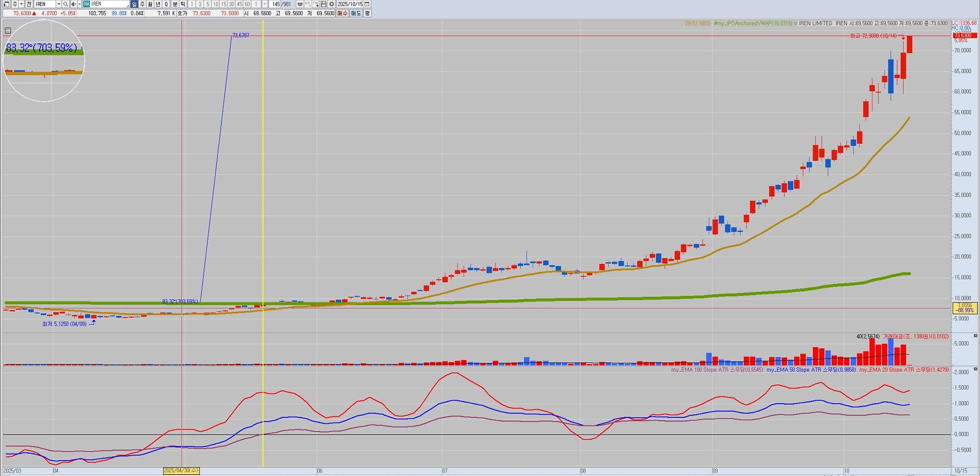Image resolution: width=980 pixels, height=476 pixels.
Task: Open the calendar date picker icon
Action: pos(367,4)
